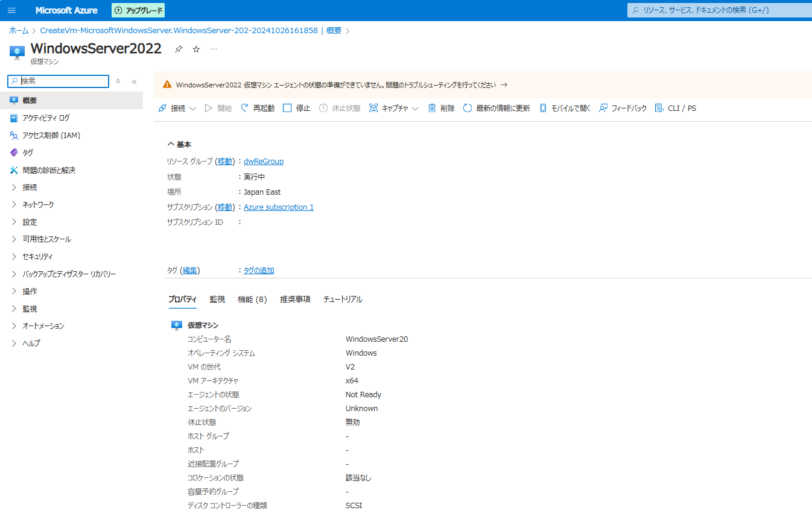This screenshot has width=812, height=522.
Task: Click 編集 link beside タグ
Action: tap(190, 271)
